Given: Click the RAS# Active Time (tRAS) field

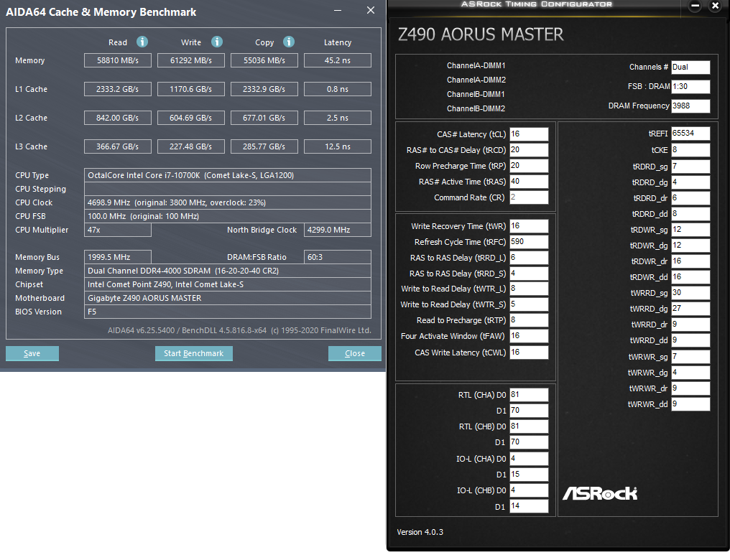Looking at the screenshot, I should click(x=529, y=182).
